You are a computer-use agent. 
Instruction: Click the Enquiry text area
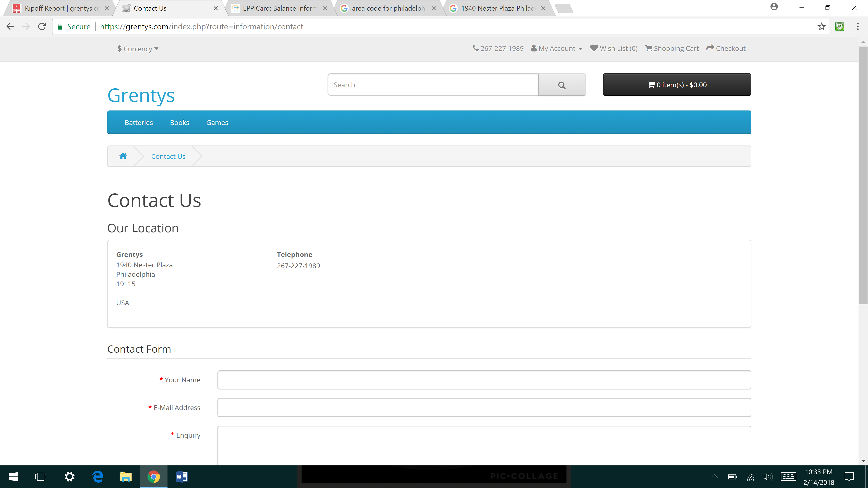pos(484,446)
